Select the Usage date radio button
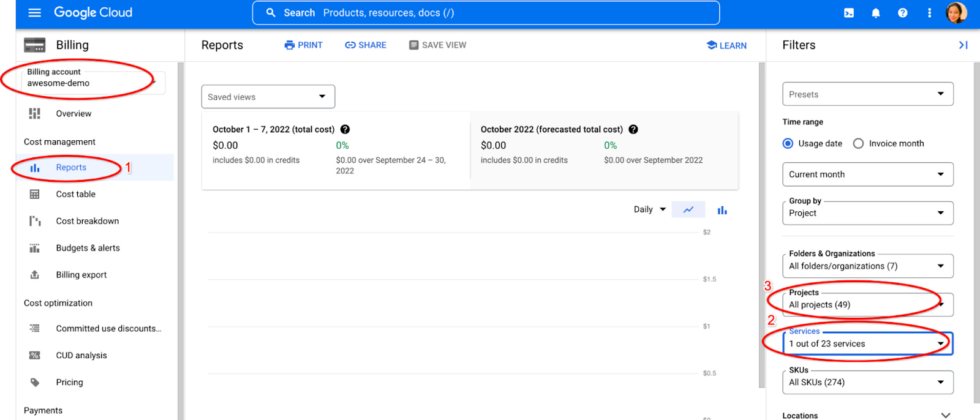This screenshot has width=980, height=420. coord(788,143)
